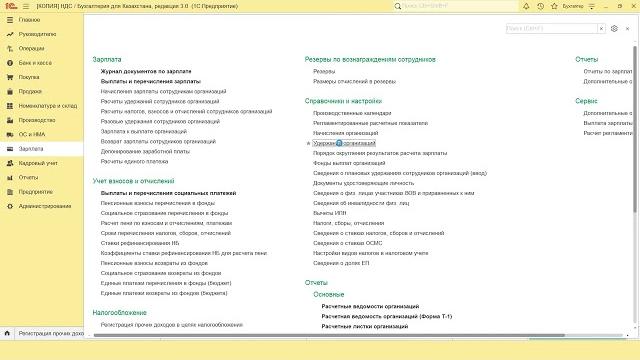The width and height of the screenshot is (640, 360).
Task: Open the history clock icon
Action: point(540,6)
